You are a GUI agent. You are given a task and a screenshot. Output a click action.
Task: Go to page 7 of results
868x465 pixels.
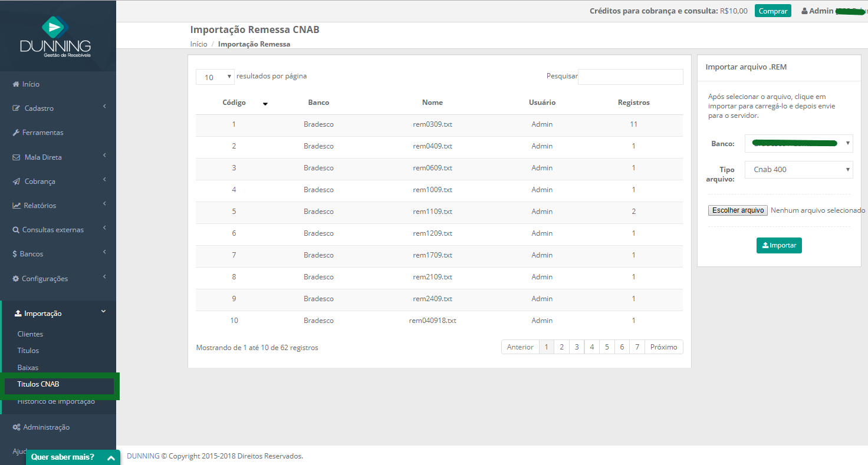click(x=637, y=347)
